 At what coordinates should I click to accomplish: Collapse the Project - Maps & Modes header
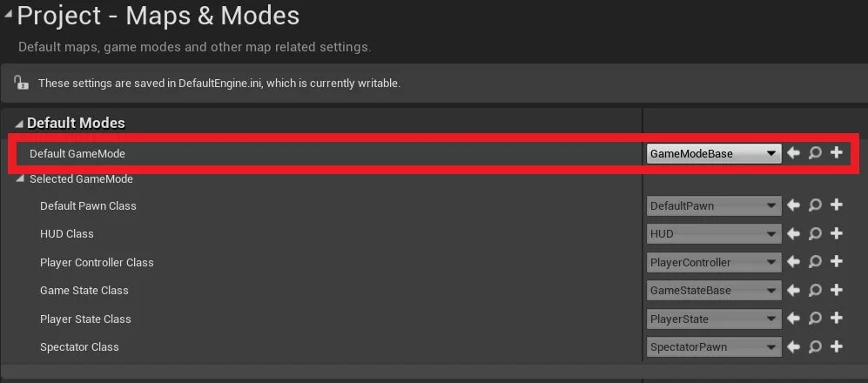click(8, 15)
